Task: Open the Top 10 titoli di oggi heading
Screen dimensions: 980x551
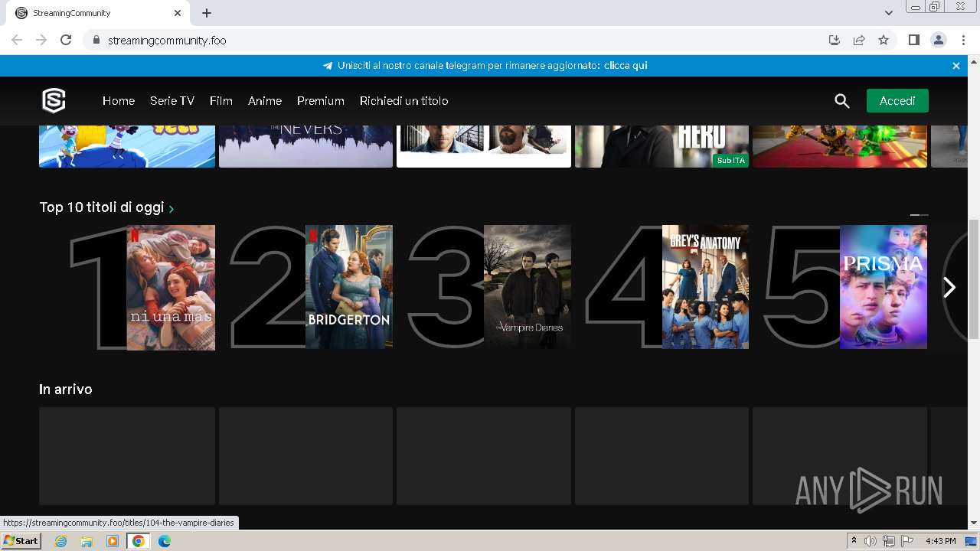Action: [102, 207]
